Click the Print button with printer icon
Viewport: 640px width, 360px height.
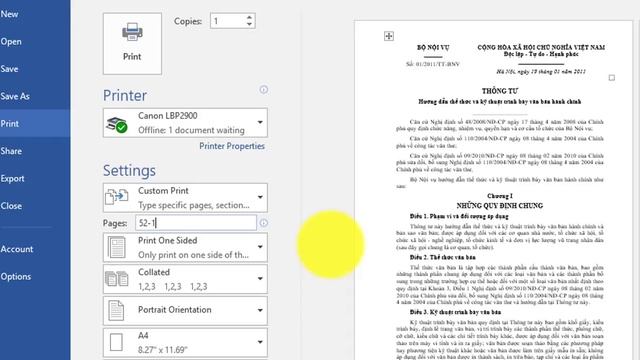coord(132,43)
